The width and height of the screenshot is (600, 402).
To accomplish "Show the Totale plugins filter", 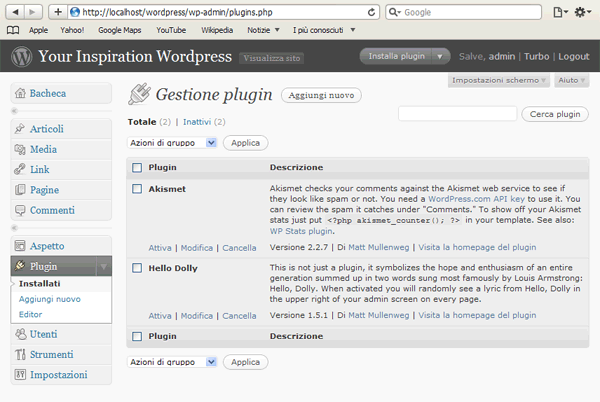I will point(142,122).
